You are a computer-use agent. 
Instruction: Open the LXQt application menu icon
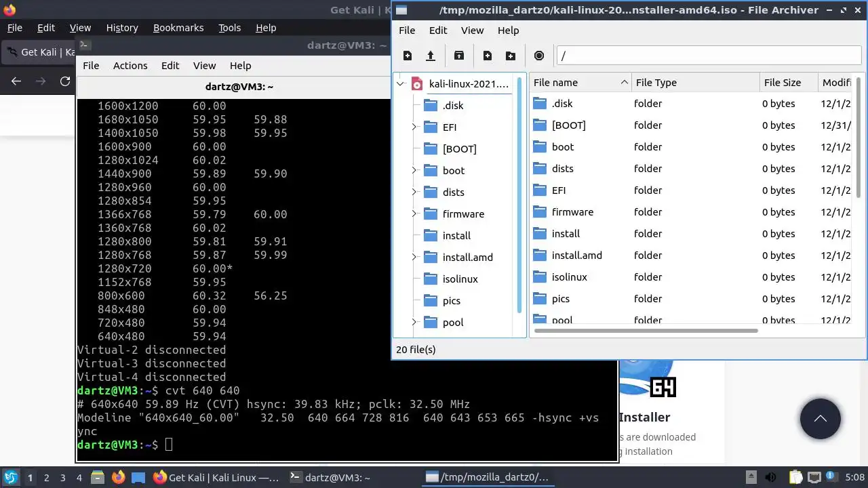pyautogui.click(x=11, y=477)
